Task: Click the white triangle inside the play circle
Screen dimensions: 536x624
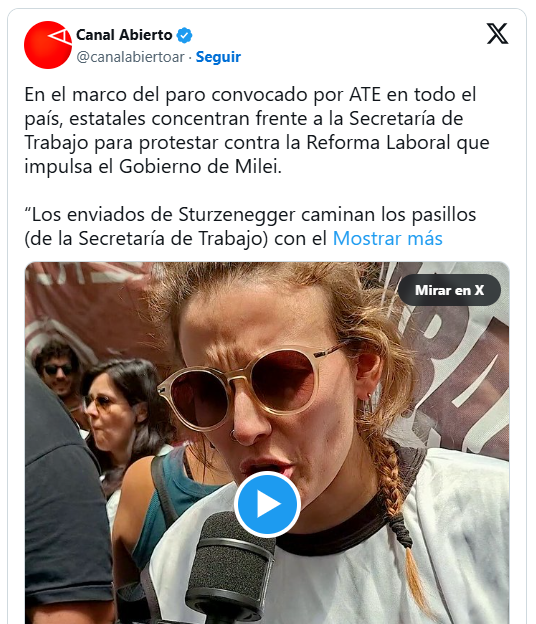Action: (x=269, y=504)
